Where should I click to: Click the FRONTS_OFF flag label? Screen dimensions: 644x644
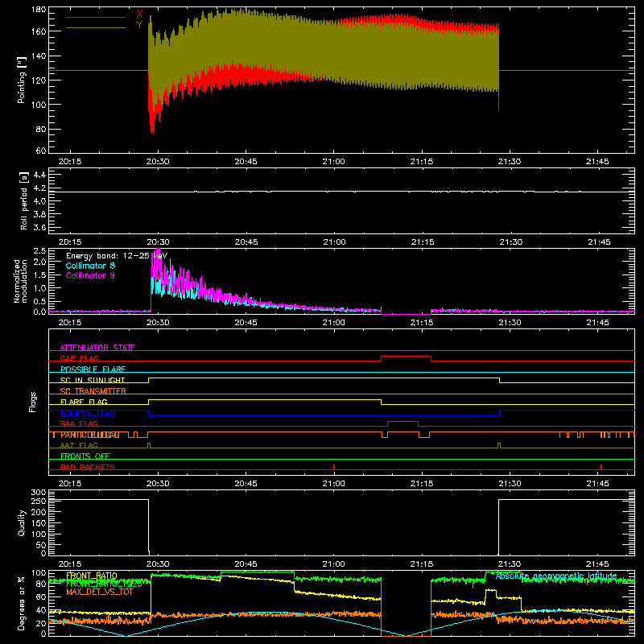(x=85, y=456)
